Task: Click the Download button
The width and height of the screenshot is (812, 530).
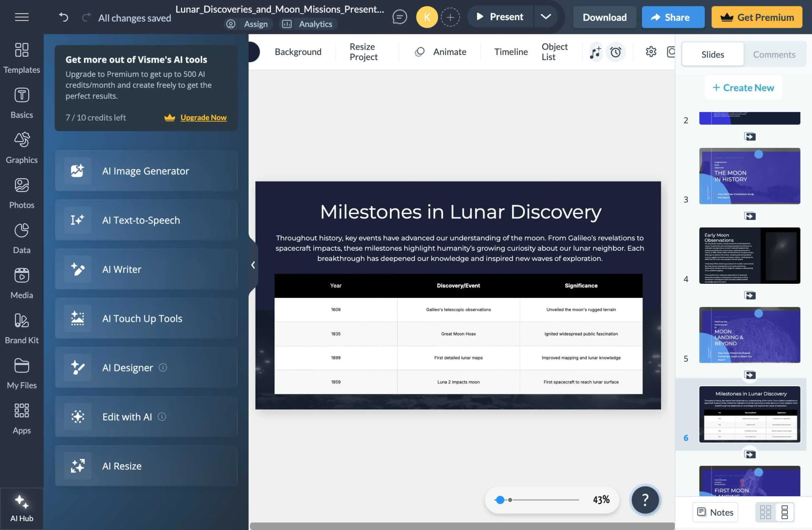Action: (x=604, y=17)
